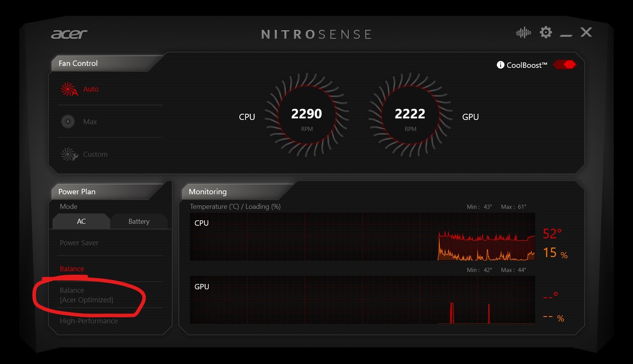Click GPU Min: 42° reading
The width and height of the screenshot is (633, 364).
pos(480,270)
